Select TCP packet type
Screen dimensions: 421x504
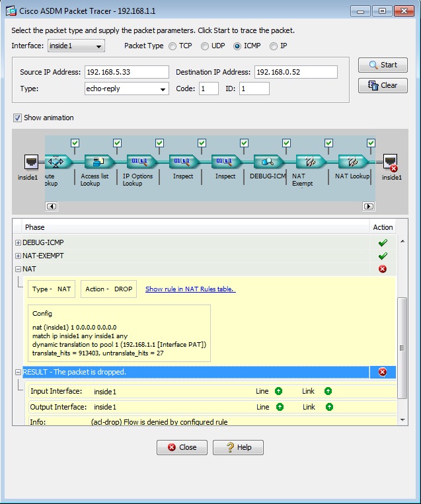(172, 46)
